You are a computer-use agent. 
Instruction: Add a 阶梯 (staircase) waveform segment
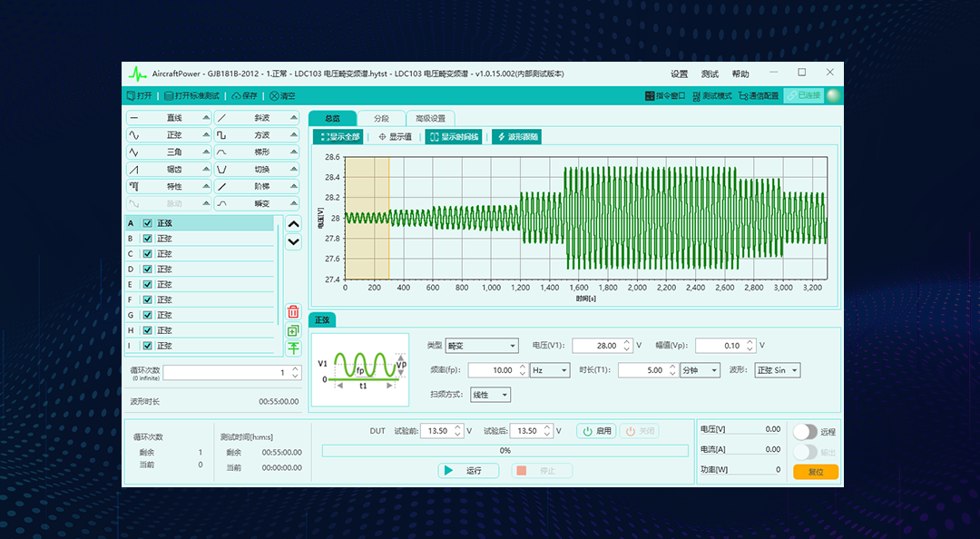pyautogui.click(x=257, y=186)
